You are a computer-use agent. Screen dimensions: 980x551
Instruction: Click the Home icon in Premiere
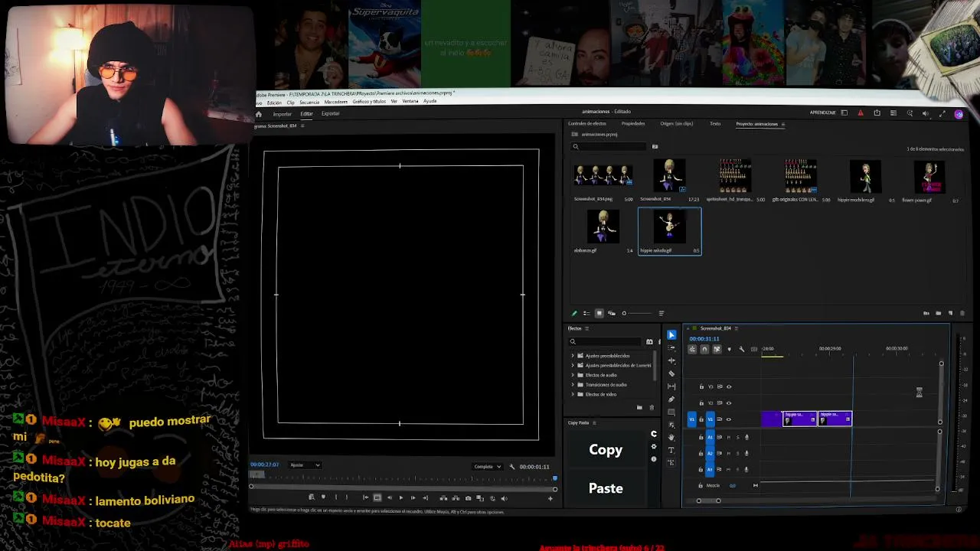point(259,114)
